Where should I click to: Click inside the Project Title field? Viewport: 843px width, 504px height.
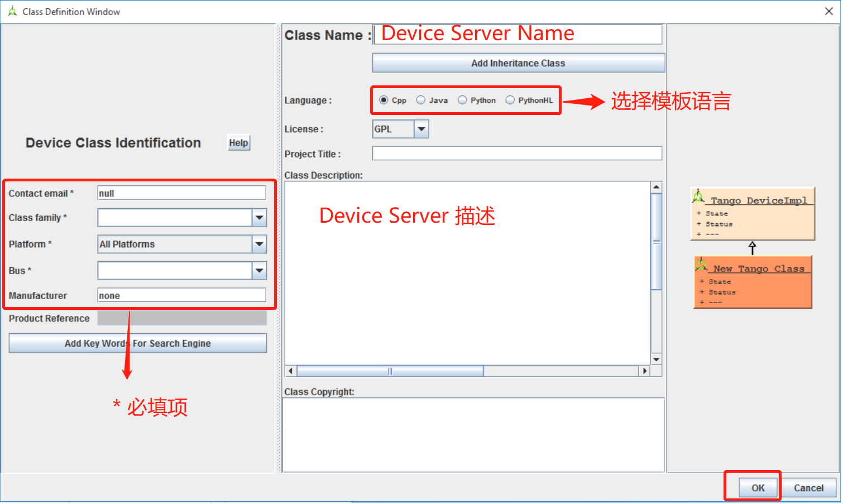516,153
